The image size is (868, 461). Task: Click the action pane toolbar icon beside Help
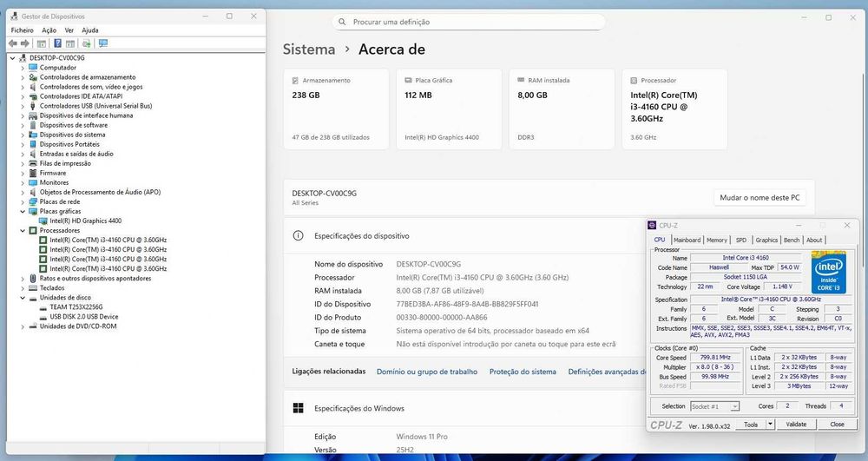click(70, 43)
